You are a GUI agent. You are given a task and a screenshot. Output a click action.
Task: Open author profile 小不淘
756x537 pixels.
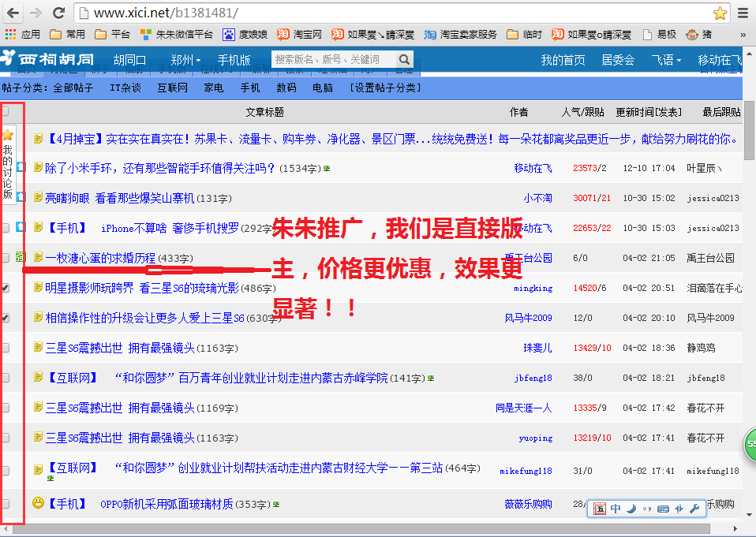coord(537,198)
